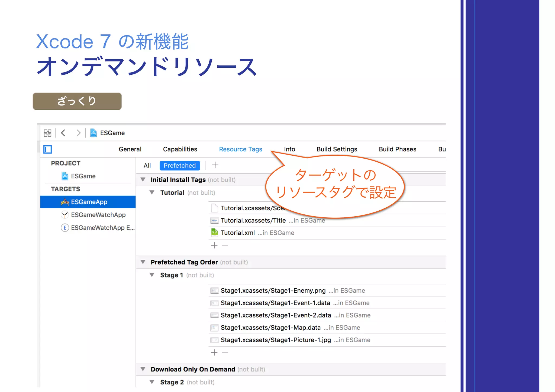Select Stage1.xcassets/Stage1-Event-2.data row text
The height and width of the screenshot is (392, 555).
click(x=276, y=315)
